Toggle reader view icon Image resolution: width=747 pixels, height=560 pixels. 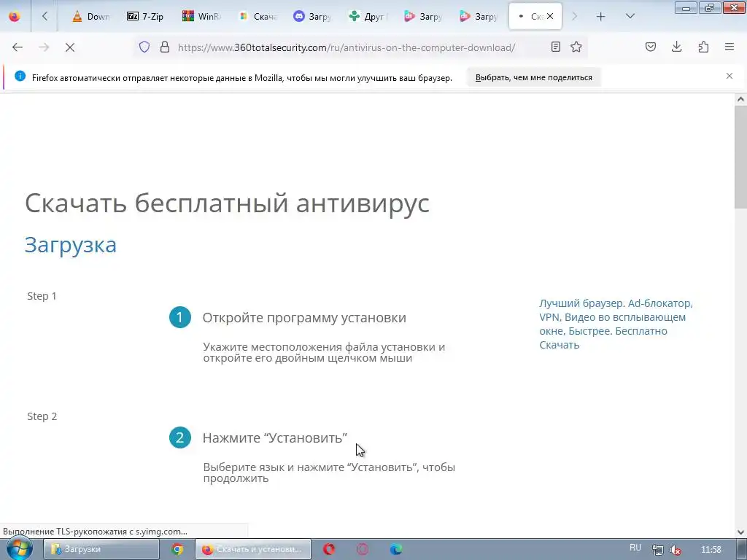coord(555,47)
